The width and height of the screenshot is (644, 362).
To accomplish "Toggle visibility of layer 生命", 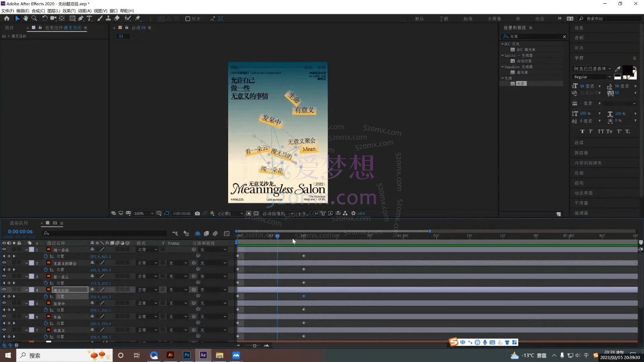I will click(4, 317).
